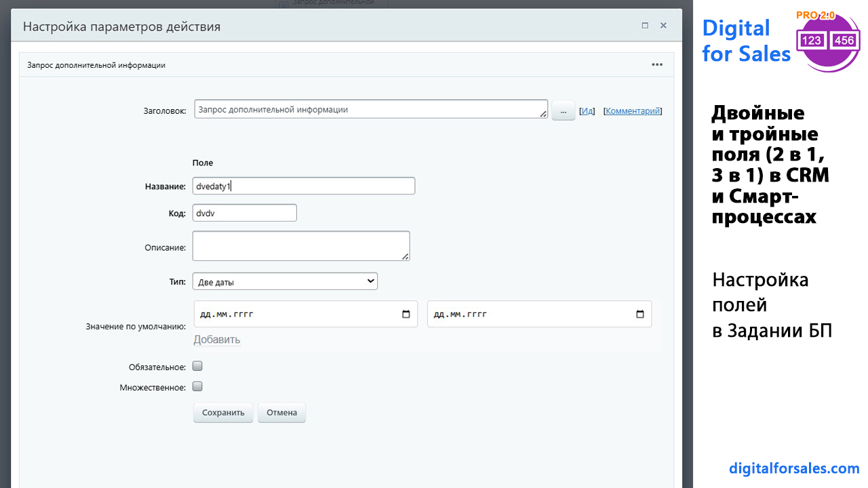Enable the Обязательное checkbox
Screen dimensions: 868x488
pos(197,366)
